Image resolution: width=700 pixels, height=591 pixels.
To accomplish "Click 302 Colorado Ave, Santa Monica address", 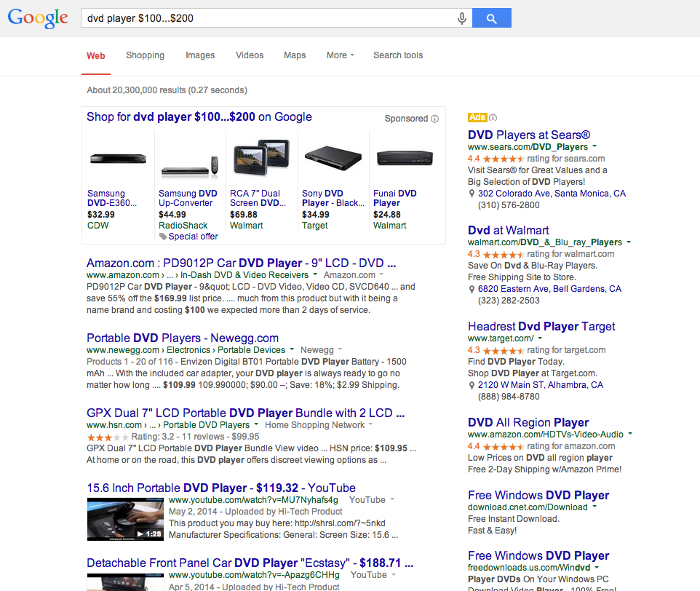I will [x=552, y=194].
